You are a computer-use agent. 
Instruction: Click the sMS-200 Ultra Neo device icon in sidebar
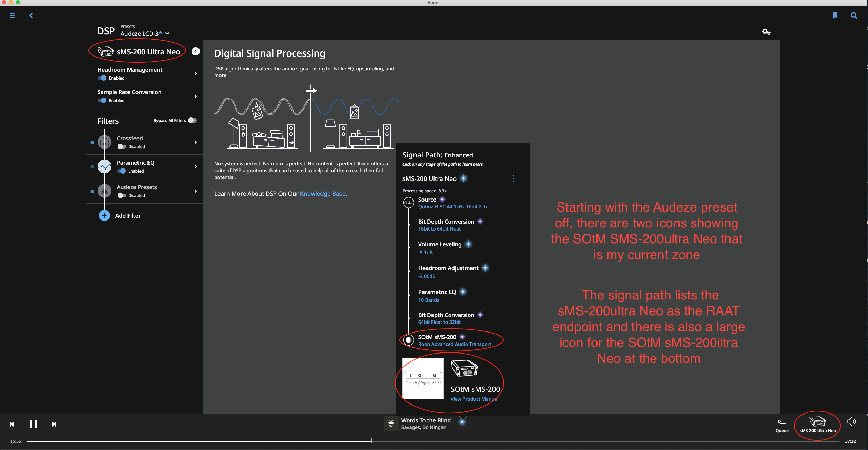(105, 52)
